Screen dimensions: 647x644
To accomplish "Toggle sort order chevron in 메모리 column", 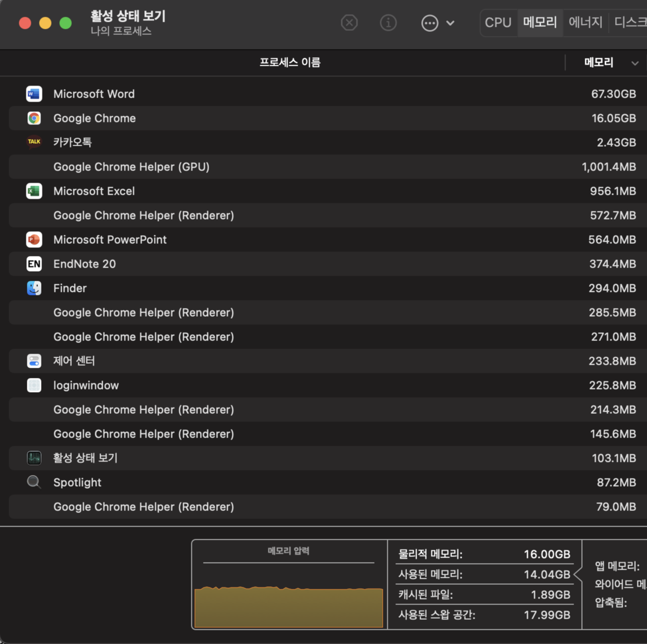I will click(x=635, y=63).
